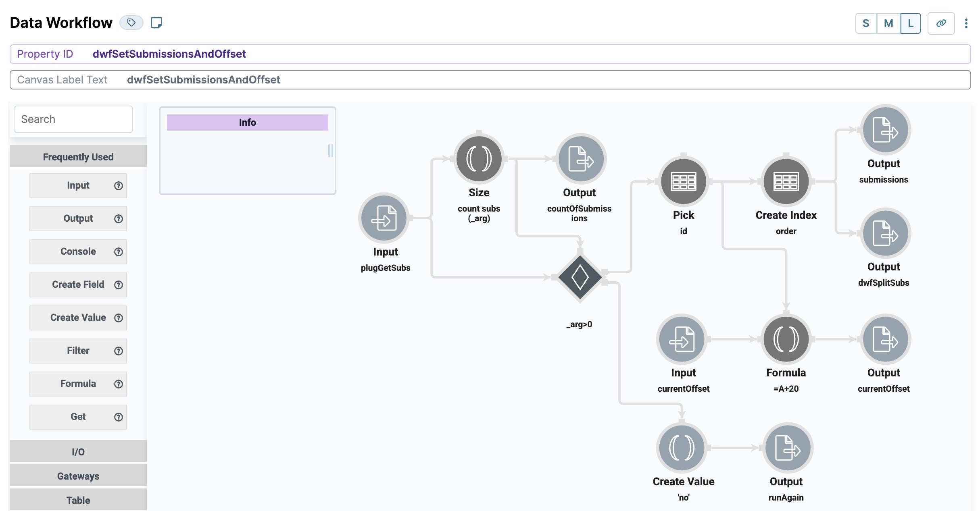Select the Pick id node on canvas
Image resolution: width=980 pixels, height=511 pixels.
click(x=684, y=181)
